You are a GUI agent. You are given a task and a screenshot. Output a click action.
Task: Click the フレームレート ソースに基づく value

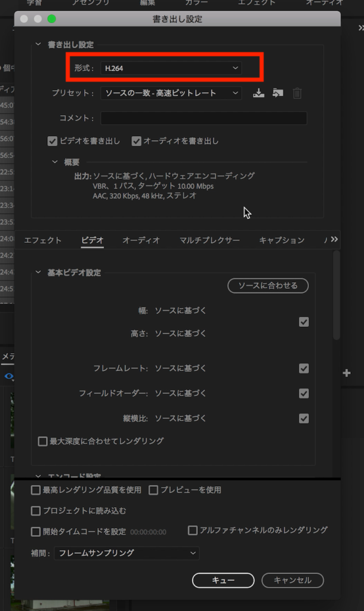point(180,368)
